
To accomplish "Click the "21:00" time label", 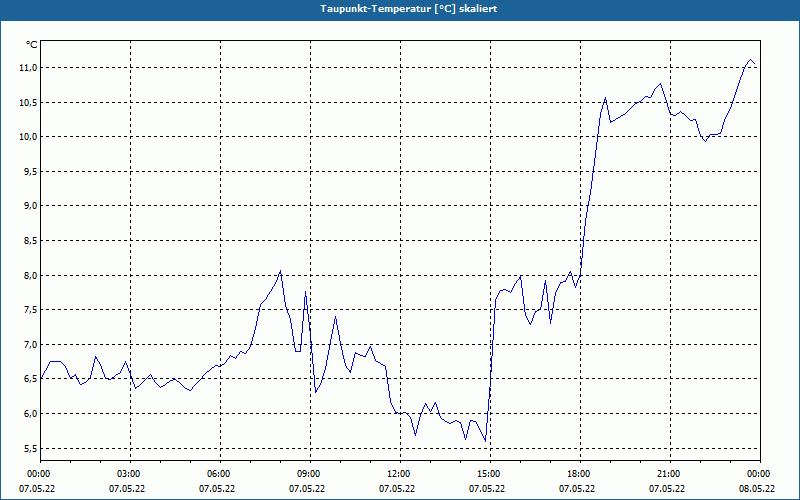I will (x=670, y=474).
